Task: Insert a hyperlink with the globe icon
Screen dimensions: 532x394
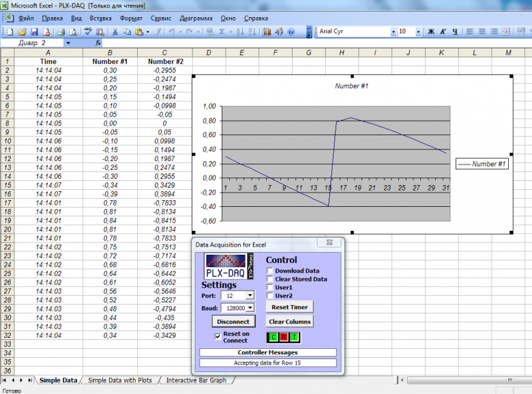Action: pos(210,32)
